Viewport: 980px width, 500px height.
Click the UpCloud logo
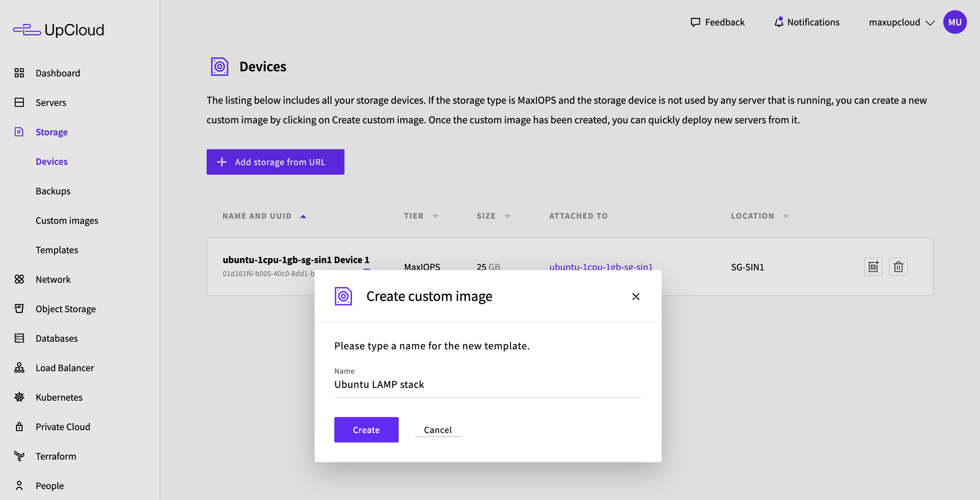click(59, 30)
